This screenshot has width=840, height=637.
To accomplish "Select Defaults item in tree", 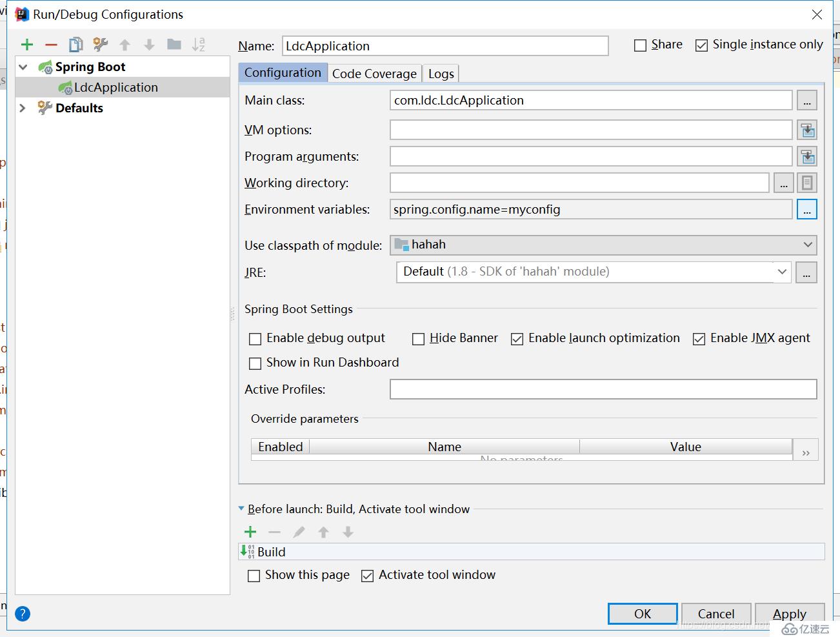I will coord(79,108).
